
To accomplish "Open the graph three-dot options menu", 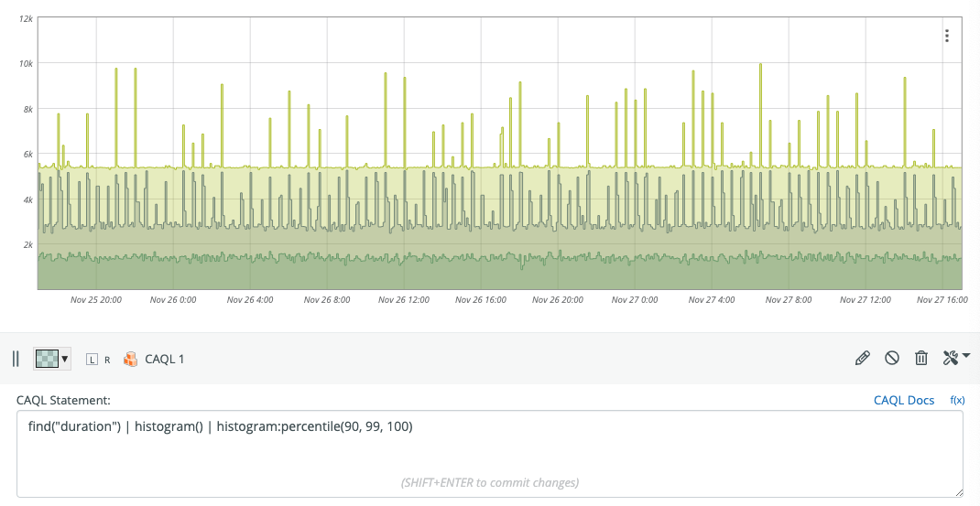I will [x=947, y=36].
